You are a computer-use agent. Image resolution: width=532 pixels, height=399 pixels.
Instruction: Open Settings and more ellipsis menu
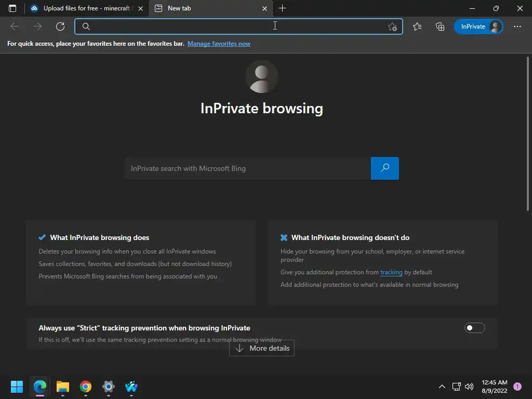pyautogui.click(x=517, y=26)
